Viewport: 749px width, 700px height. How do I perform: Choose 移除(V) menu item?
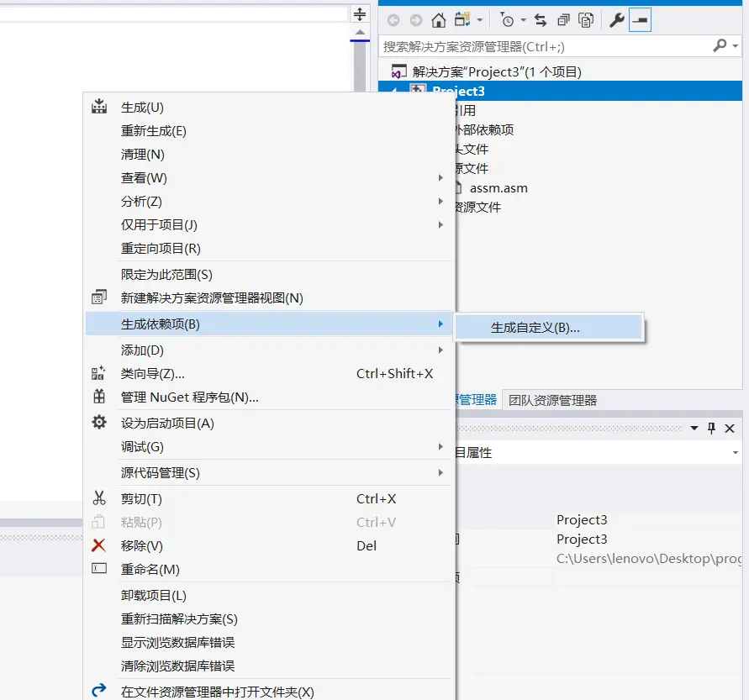(269, 545)
